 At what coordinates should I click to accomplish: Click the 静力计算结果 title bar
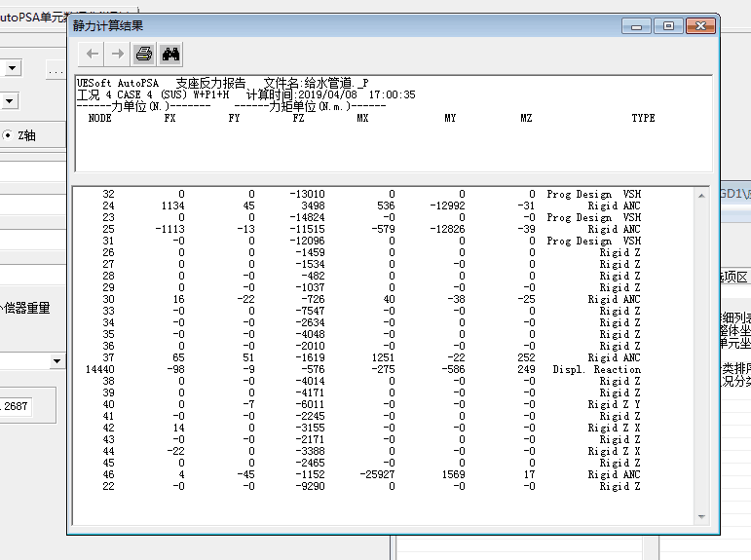point(341,26)
